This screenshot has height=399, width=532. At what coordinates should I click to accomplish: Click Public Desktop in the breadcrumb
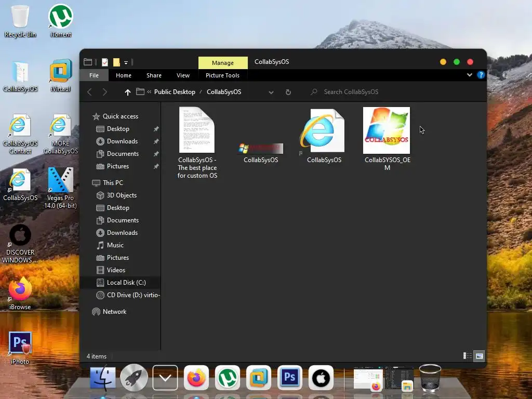point(175,92)
